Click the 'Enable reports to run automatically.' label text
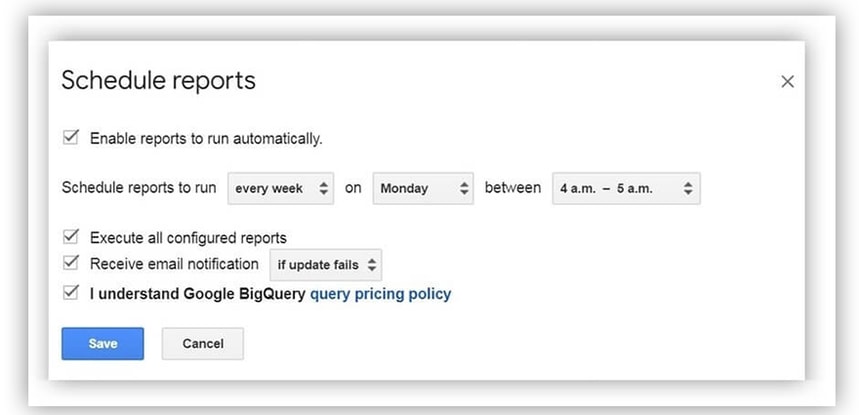Screen dimensions: 859x415 206,138
